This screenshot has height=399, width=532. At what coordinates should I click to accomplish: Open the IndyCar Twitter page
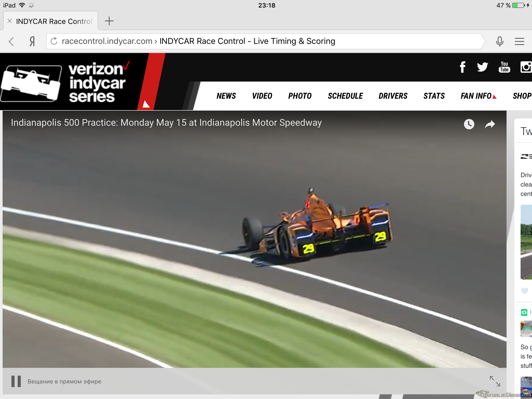482,67
